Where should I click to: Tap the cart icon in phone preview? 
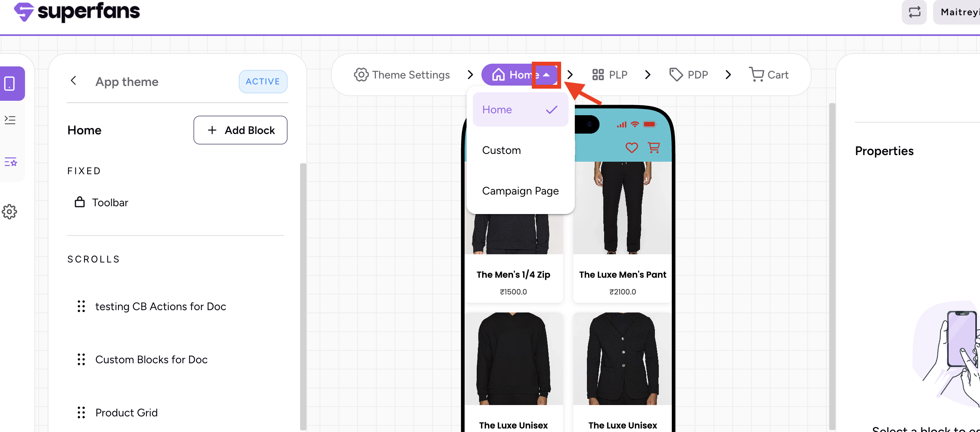point(654,148)
